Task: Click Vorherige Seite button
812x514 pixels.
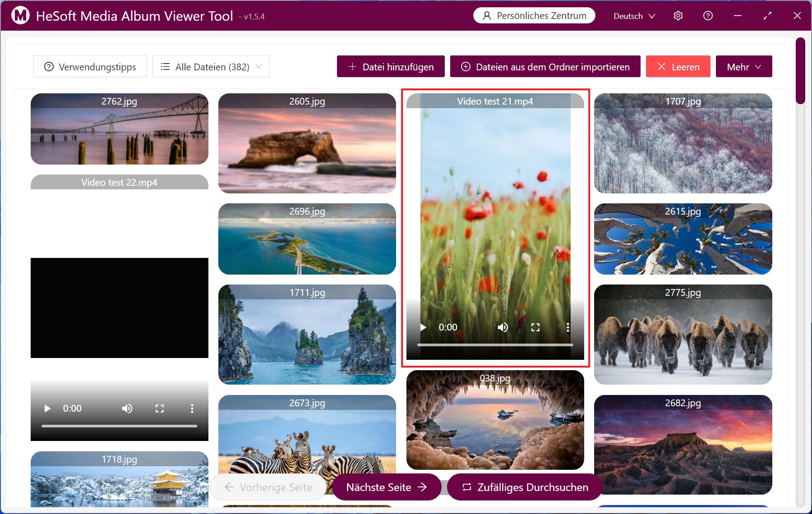Action: coord(268,487)
